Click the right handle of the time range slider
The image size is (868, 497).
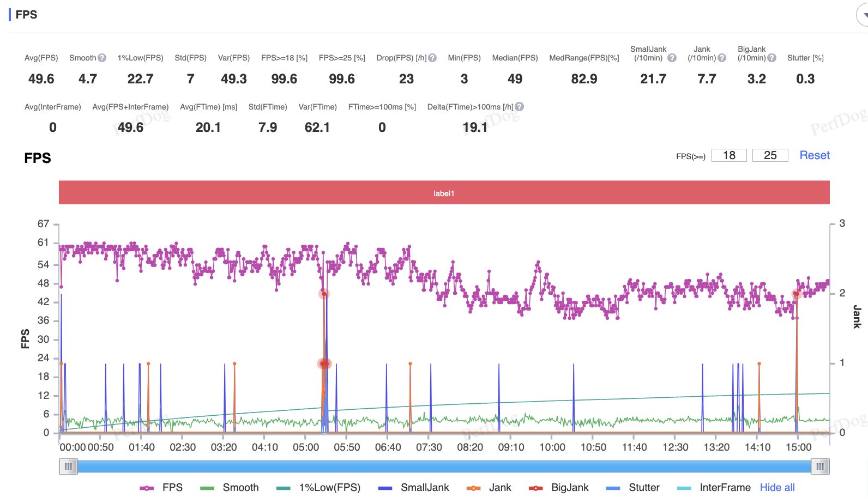pos(820,466)
